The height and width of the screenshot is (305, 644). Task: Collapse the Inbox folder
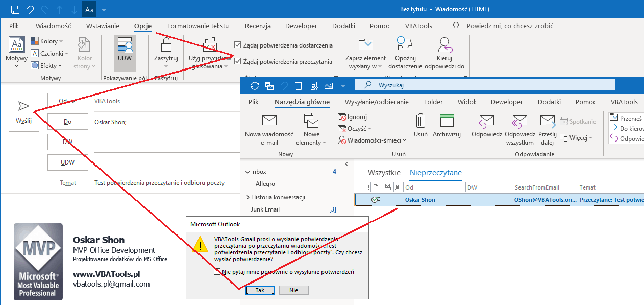[247, 172]
